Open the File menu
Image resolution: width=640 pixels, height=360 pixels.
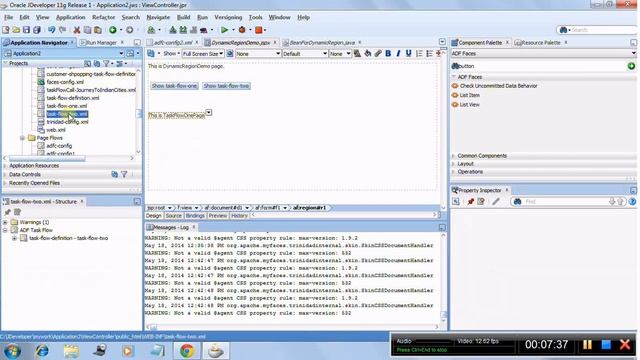coord(9,17)
